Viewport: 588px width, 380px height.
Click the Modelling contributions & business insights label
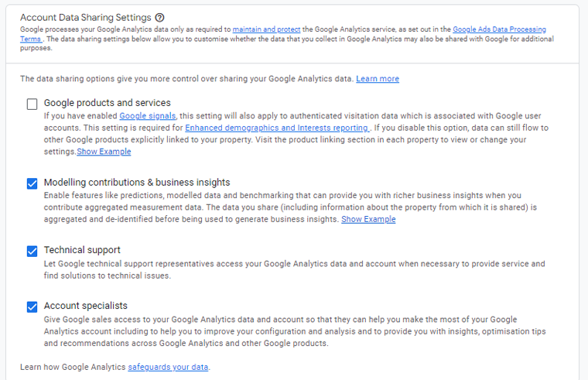tap(137, 183)
